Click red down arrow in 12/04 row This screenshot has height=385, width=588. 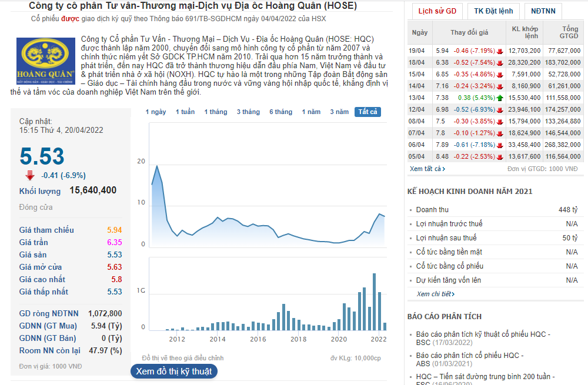point(499,110)
